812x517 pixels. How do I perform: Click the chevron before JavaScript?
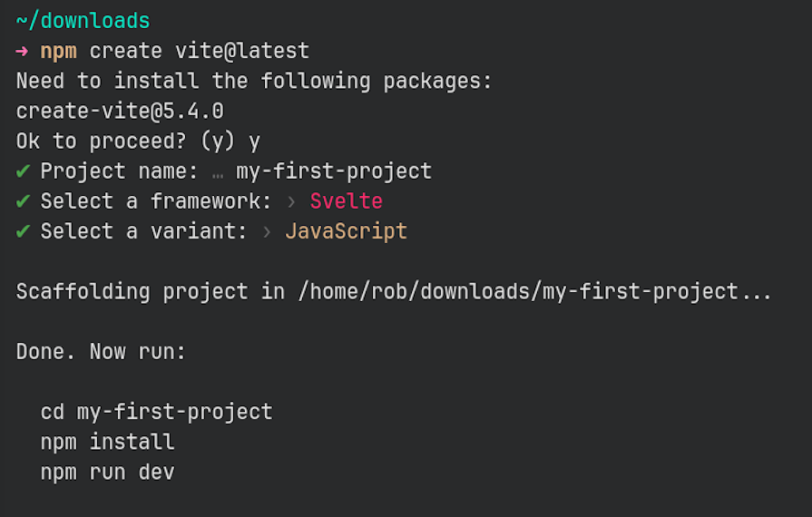[267, 231]
